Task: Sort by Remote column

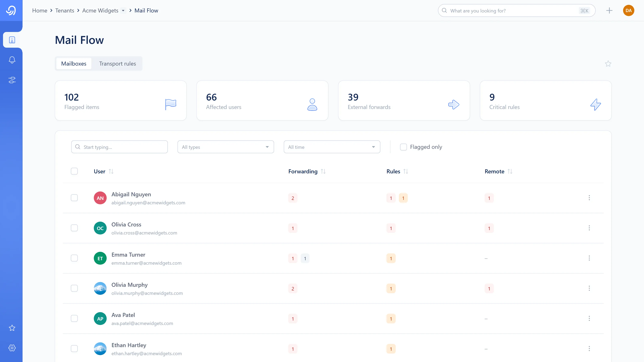Action: point(510,171)
